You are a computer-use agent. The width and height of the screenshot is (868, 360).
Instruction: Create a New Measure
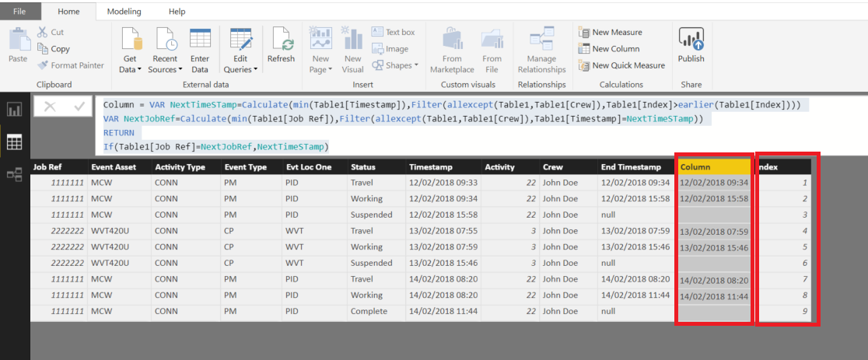[610, 32]
